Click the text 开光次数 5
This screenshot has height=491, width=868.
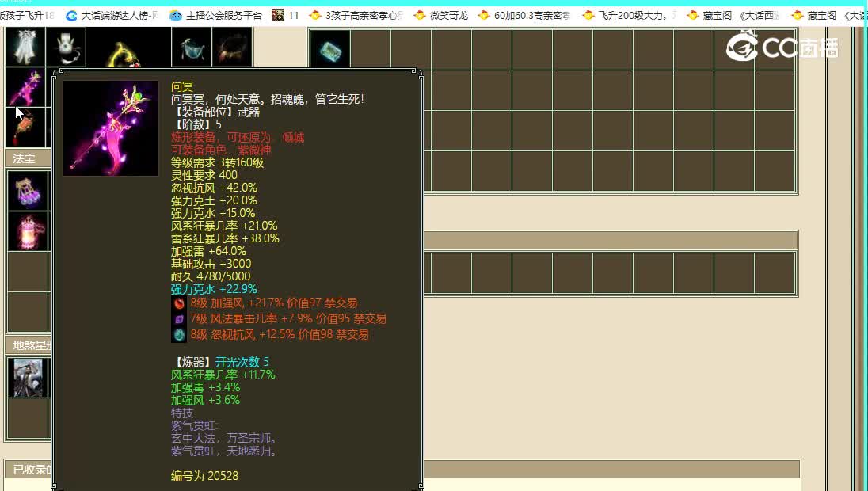pos(242,362)
